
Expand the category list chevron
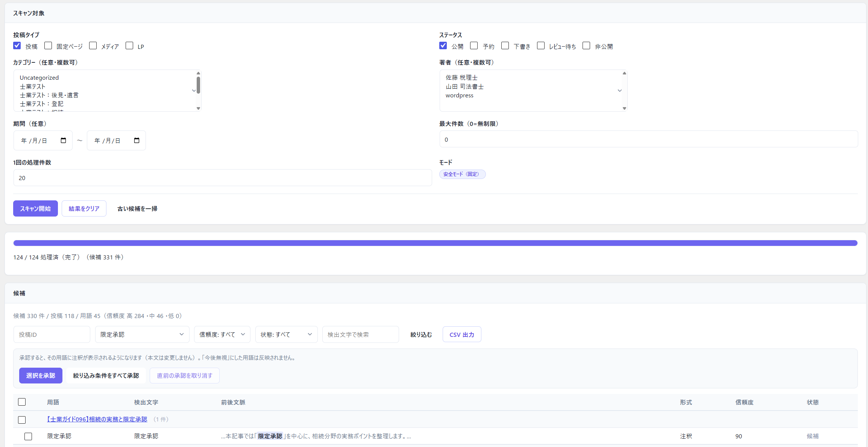point(194,91)
